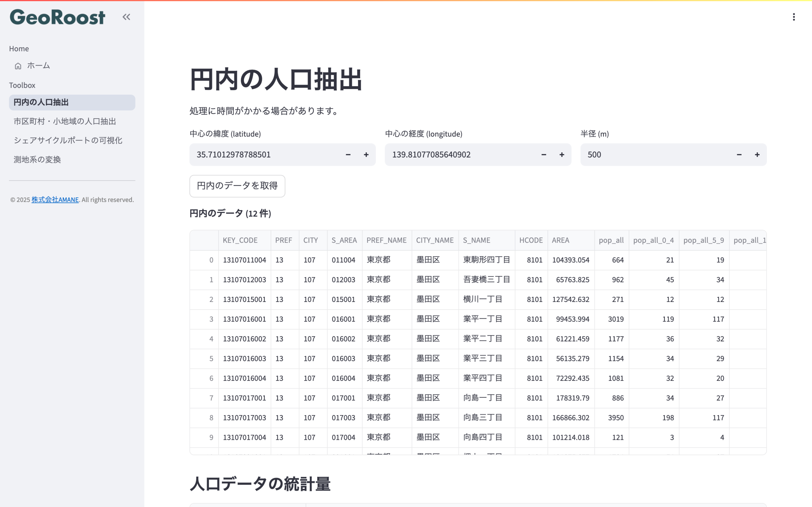Sort by pop_all column header
Image resolution: width=812 pixels, height=507 pixels.
coord(611,241)
